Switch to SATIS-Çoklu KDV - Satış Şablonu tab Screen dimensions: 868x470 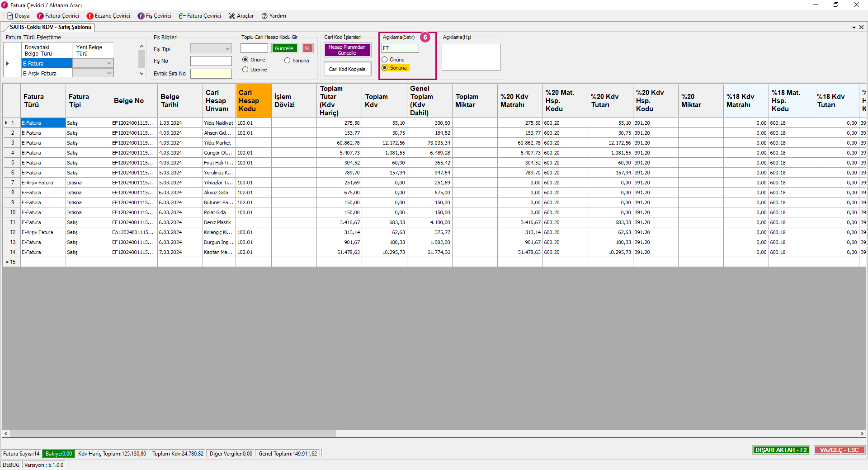pyautogui.click(x=50, y=27)
